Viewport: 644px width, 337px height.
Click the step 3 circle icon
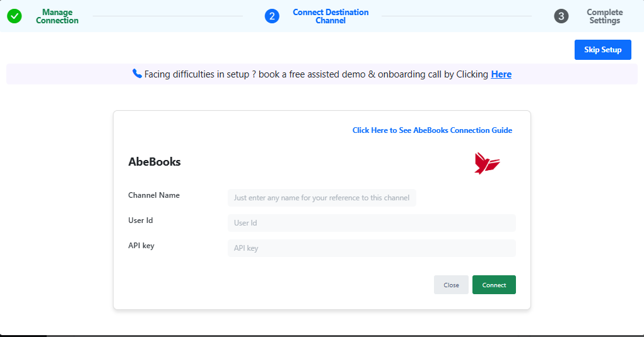tap(561, 16)
